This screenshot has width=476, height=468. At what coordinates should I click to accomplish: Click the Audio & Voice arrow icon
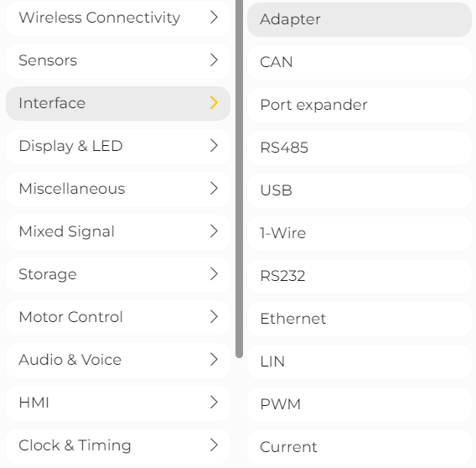click(x=214, y=360)
